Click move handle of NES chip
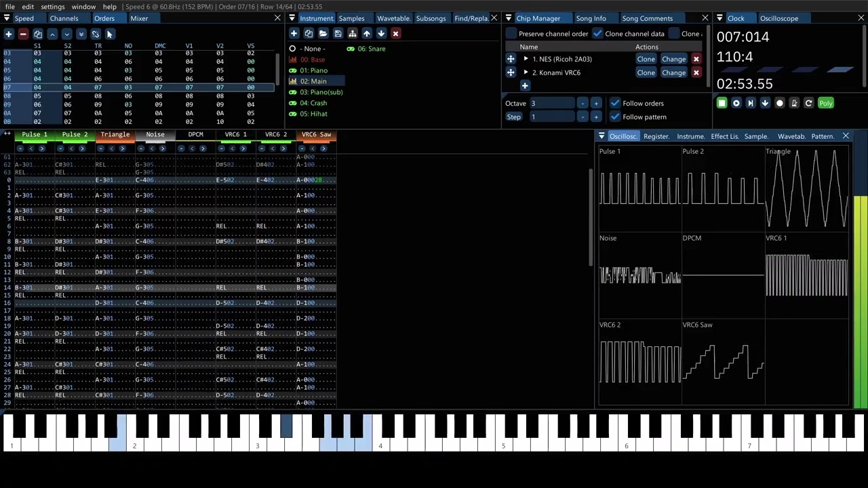 pyautogui.click(x=511, y=59)
